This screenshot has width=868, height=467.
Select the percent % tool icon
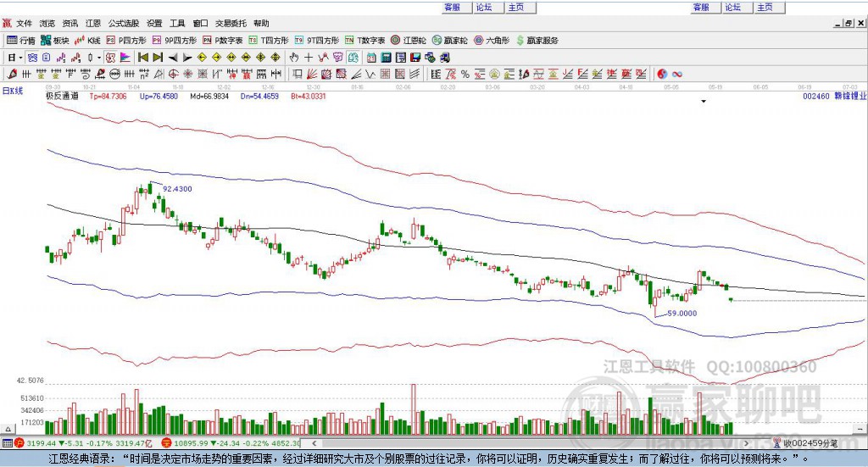(465, 74)
